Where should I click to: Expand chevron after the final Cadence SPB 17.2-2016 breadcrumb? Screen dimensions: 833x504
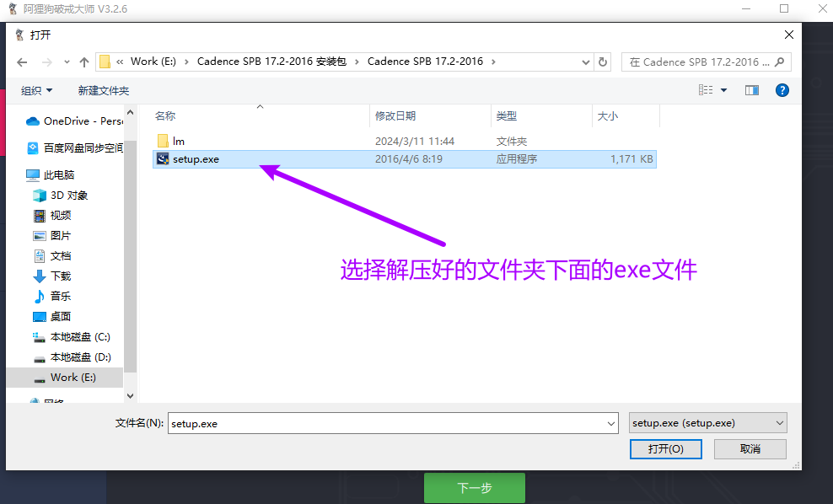(x=493, y=62)
